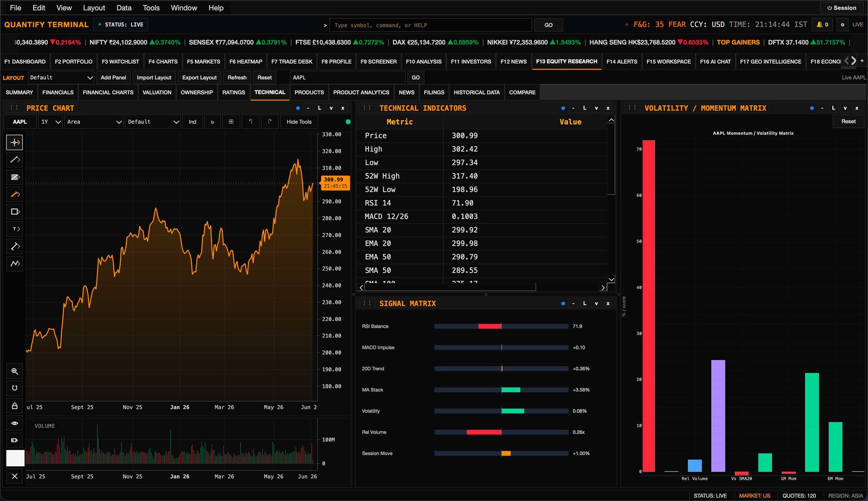Click the Add Panel button
The width and height of the screenshot is (868, 501).
(x=113, y=78)
